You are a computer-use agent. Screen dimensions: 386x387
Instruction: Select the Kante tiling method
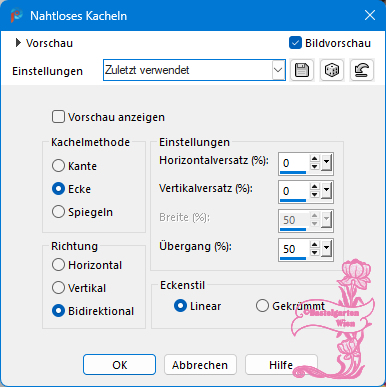(58, 166)
